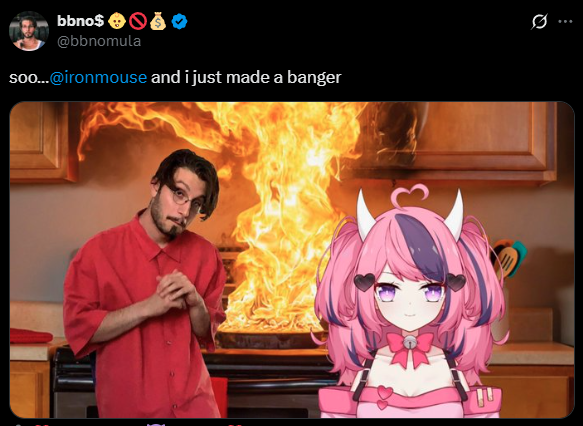
Task: Open bbno$ profile avatar picture
Action: 29,30
